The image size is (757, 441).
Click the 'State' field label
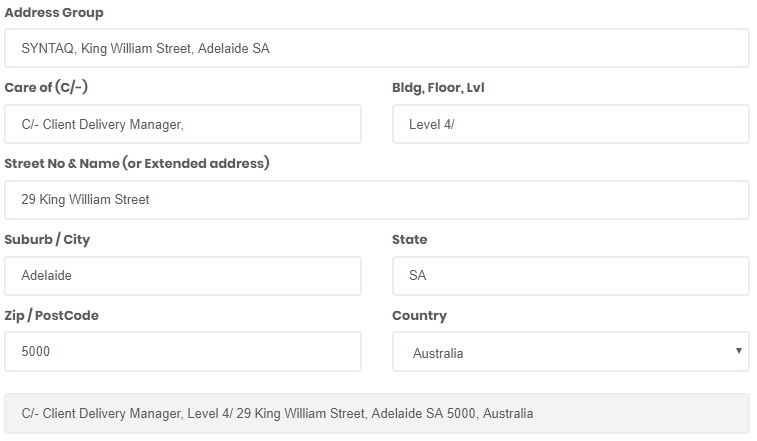pos(410,239)
